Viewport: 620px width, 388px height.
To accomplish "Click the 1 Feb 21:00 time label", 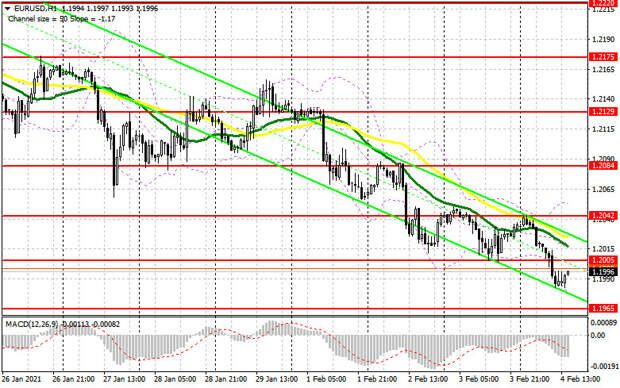I will point(377,379).
